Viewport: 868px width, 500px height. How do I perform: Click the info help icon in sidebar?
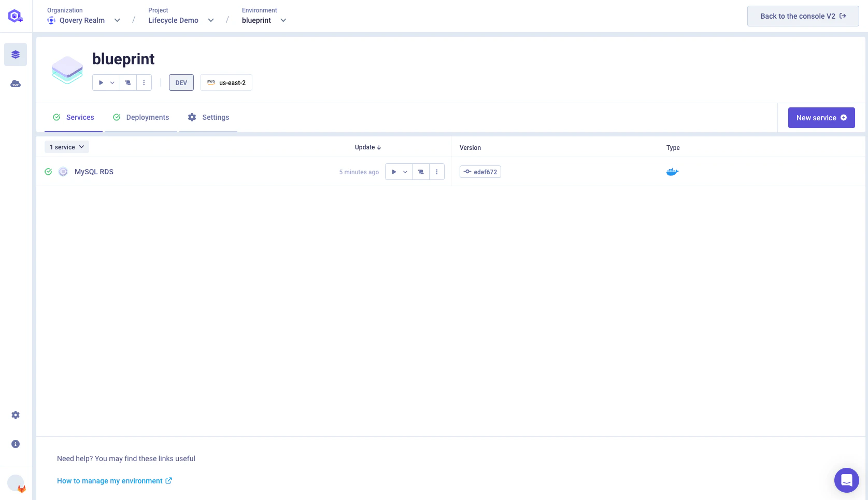[16, 444]
